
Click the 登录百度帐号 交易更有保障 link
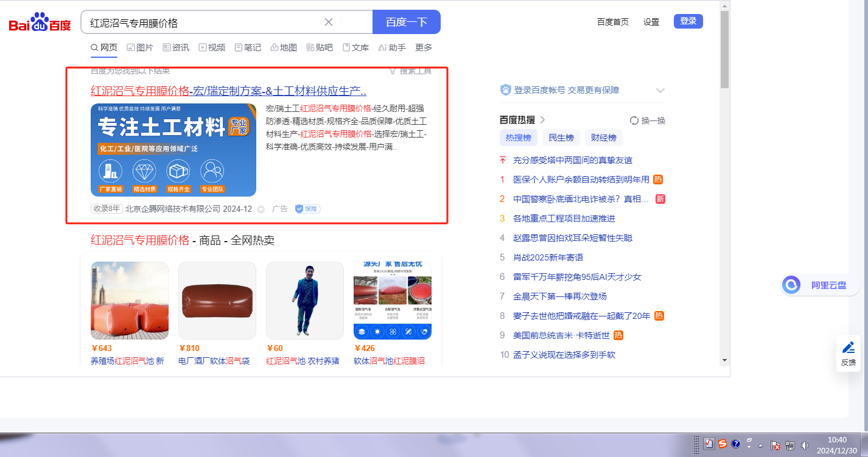pos(567,90)
